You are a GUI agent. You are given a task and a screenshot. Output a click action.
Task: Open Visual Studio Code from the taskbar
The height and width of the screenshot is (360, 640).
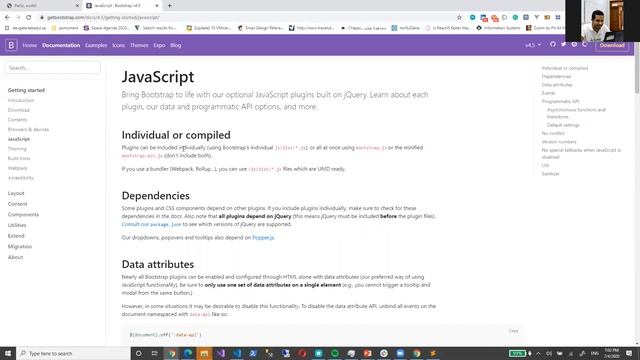(237, 353)
